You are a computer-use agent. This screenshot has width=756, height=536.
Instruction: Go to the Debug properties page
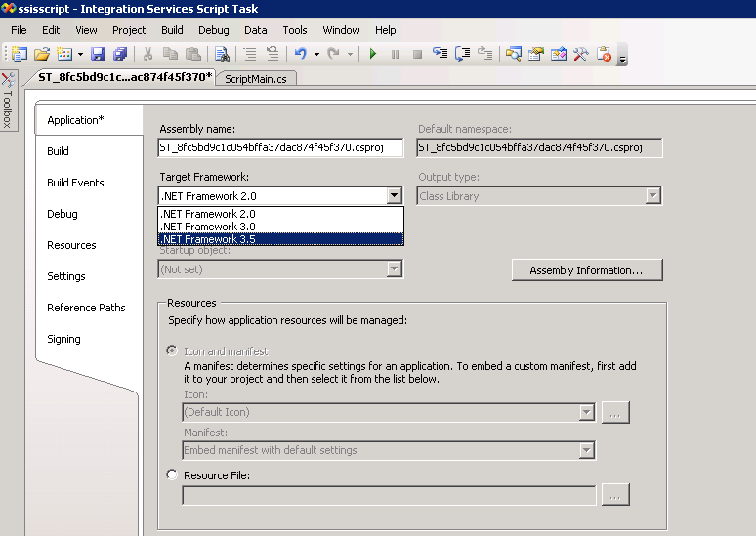[x=63, y=214]
